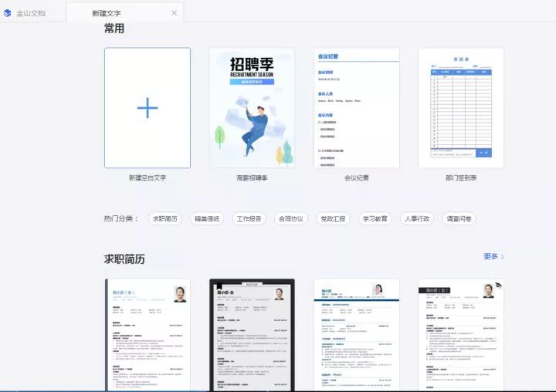Filter by 求职简历 category
Image resolution: width=556 pixels, height=392 pixels.
(165, 218)
